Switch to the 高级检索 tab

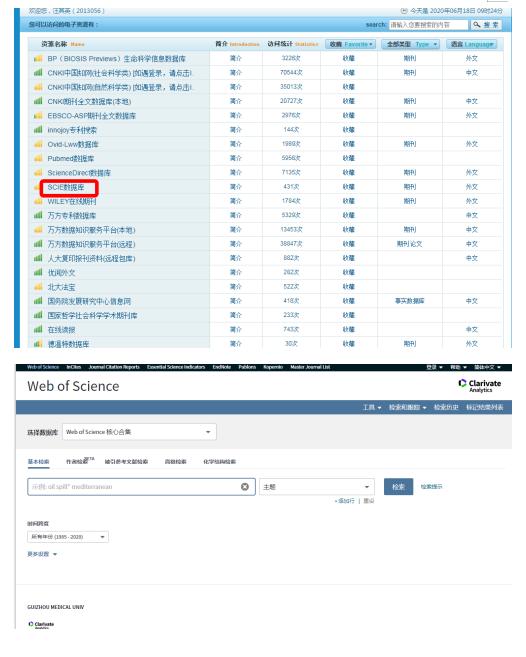click(176, 461)
